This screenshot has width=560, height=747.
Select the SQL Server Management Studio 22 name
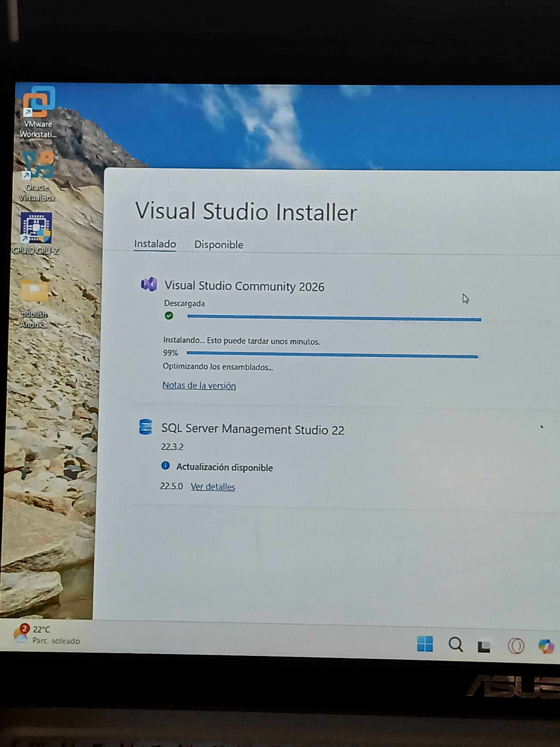tap(253, 429)
